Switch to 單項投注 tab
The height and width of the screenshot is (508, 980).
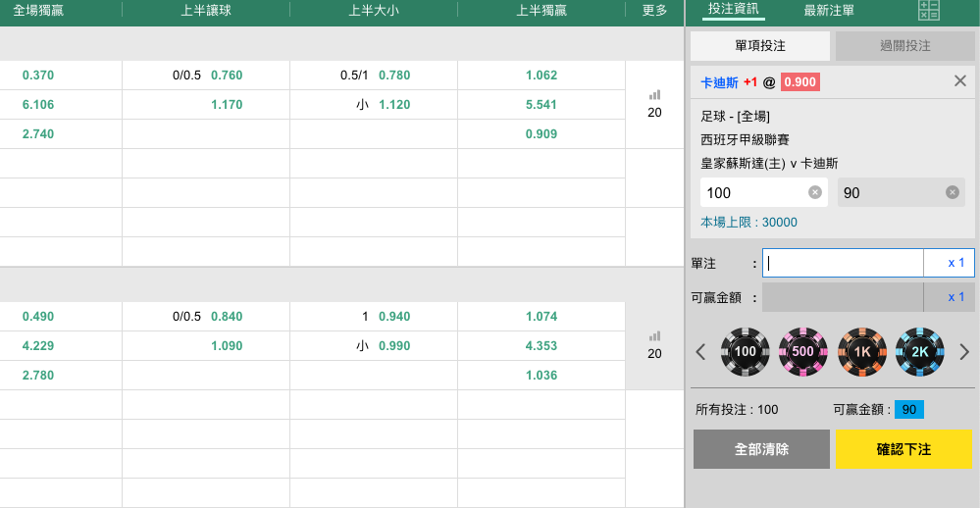(760, 46)
